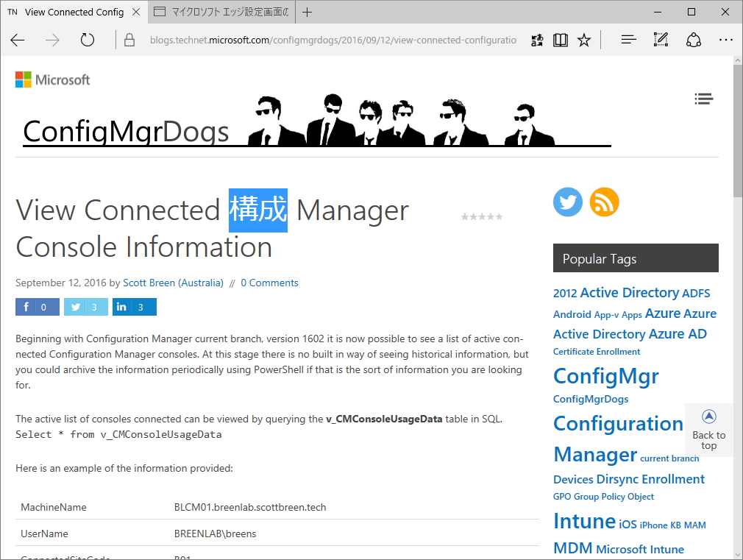Open the Intune tag link

pos(584,521)
